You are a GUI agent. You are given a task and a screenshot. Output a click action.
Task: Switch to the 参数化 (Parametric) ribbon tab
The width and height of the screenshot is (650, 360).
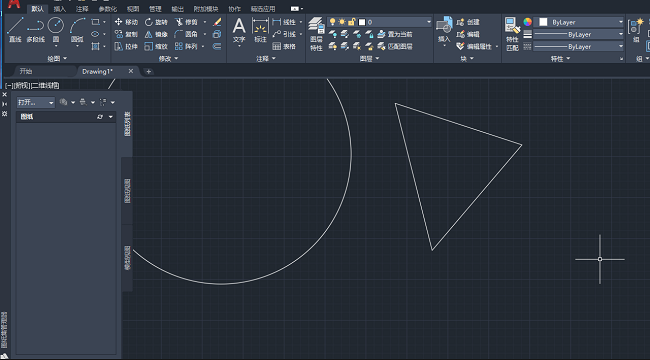click(x=108, y=9)
